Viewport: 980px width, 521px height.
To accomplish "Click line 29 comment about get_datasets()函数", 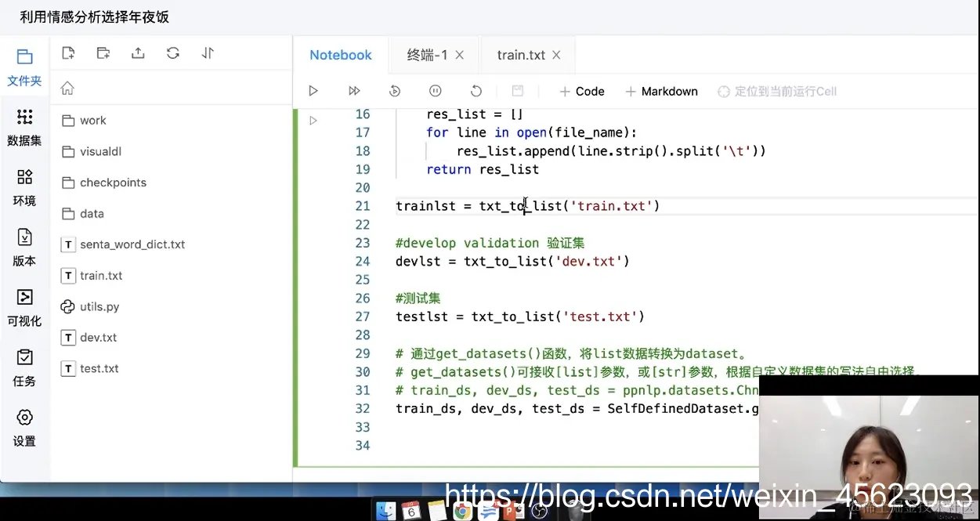I will point(571,353).
